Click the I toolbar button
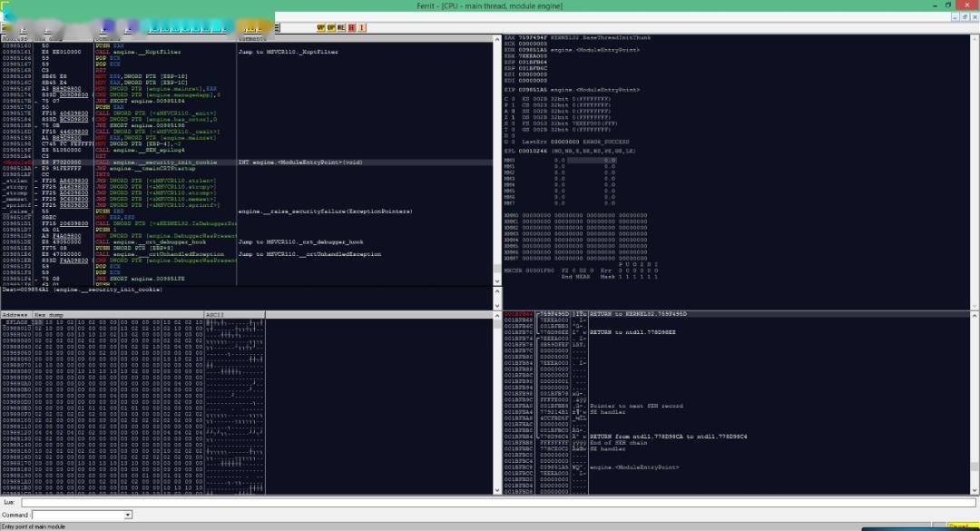This screenshot has height=531, width=980. point(361,27)
